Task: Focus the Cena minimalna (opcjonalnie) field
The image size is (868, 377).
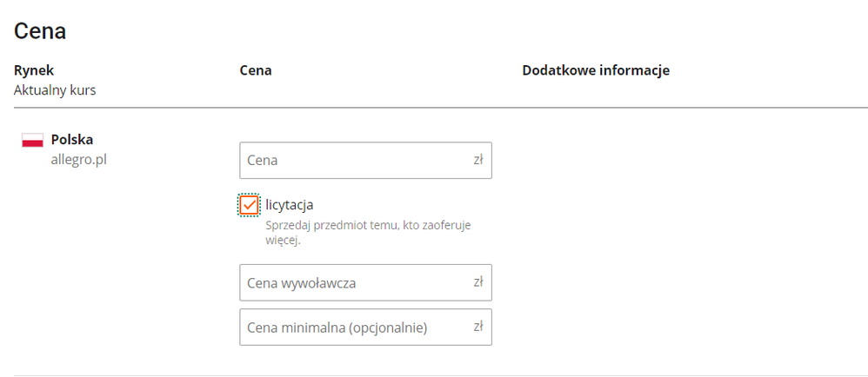Action: point(365,327)
